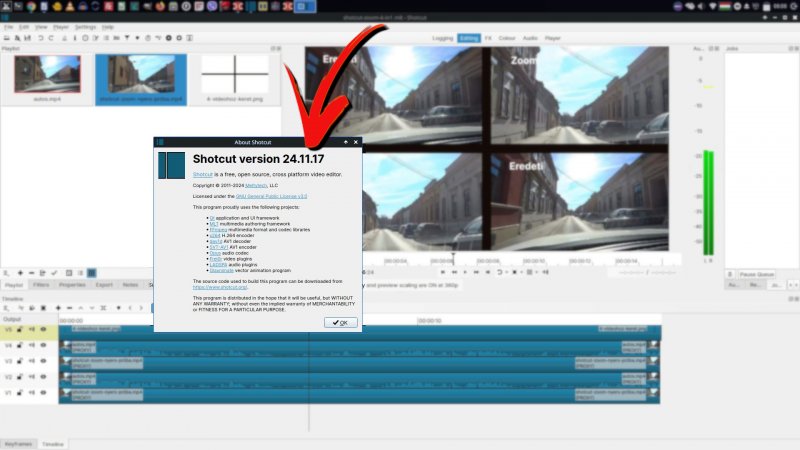Click the Save icon in main toolbar
Image resolution: width=800 pixels, height=450 pixels.
click(x=28, y=38)
